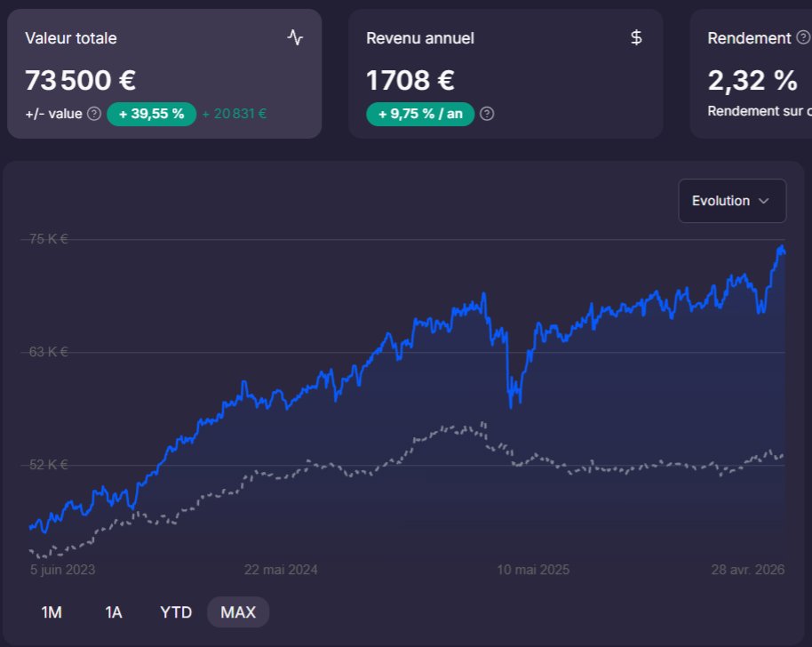The image size is (812, 647).
Task: Click the 2,32 % yield figure
Action: click(752, 80)
